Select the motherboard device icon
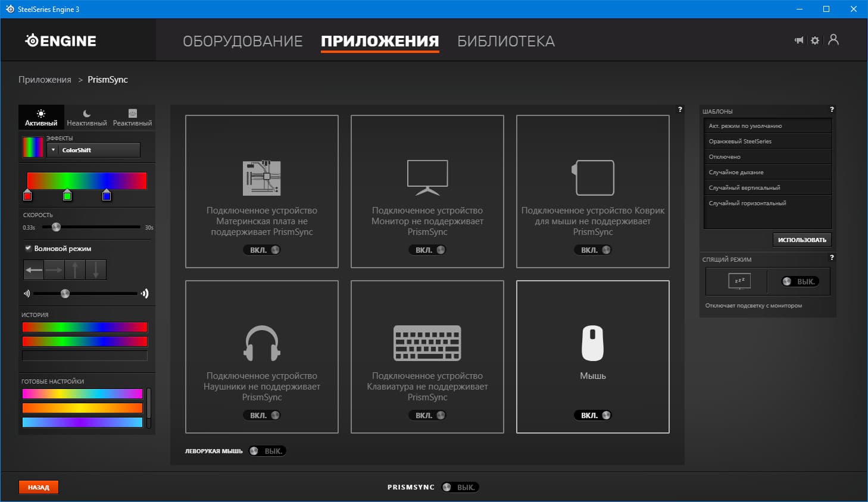The height and width of the screenshot is (502, 868). (262, 178)
